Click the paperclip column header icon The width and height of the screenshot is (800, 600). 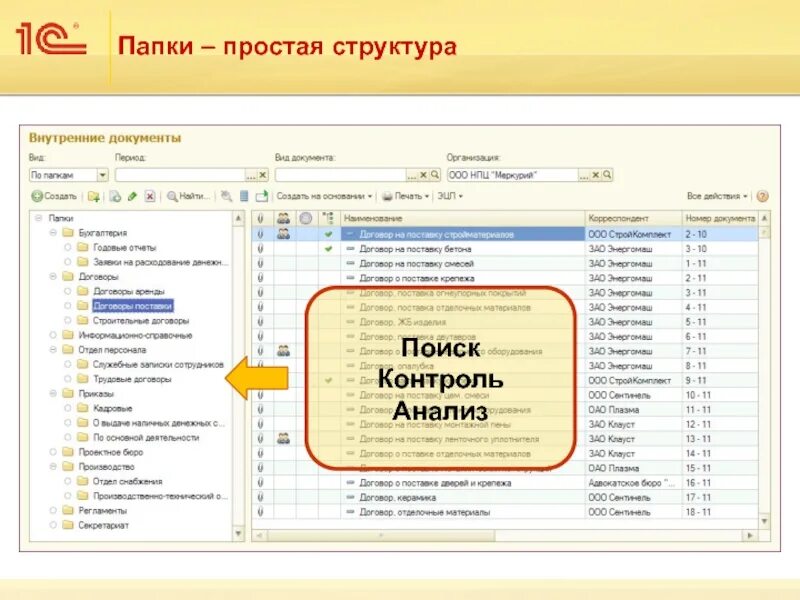tap(260, 218)
